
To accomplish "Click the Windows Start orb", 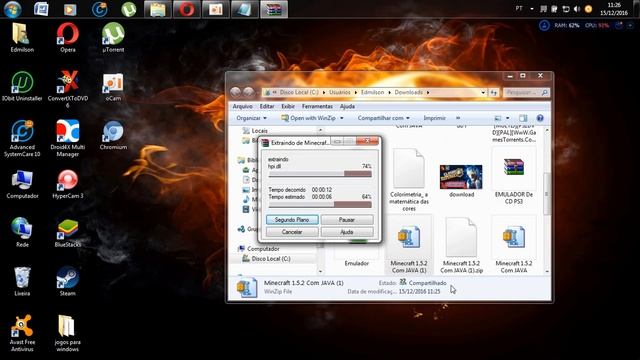I will pos(12,9).
